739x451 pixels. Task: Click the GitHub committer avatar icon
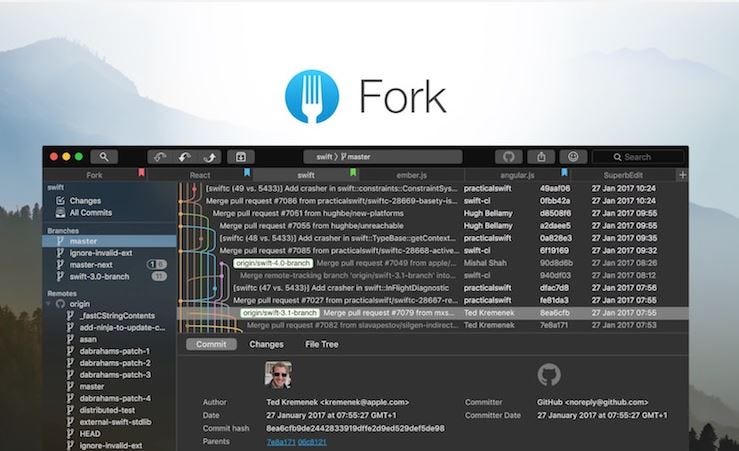pyautogui.click(x=549, y=375)
